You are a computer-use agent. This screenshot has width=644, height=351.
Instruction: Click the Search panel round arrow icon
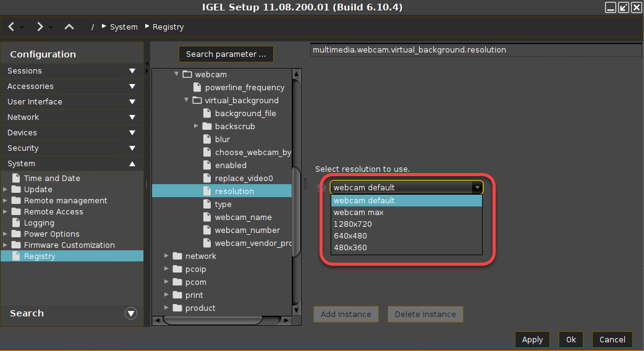(x=130, y=313)
